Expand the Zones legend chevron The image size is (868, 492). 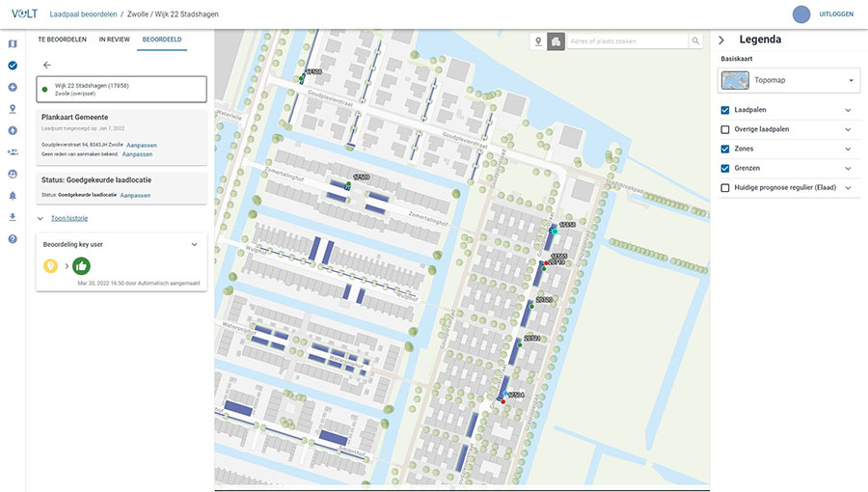pos(848,149)
